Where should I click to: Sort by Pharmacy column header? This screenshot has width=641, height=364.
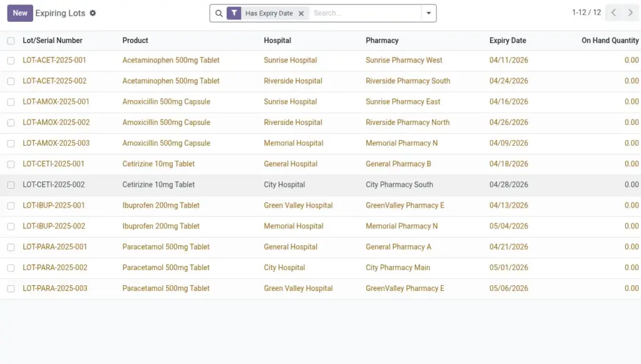pos(382,41)
